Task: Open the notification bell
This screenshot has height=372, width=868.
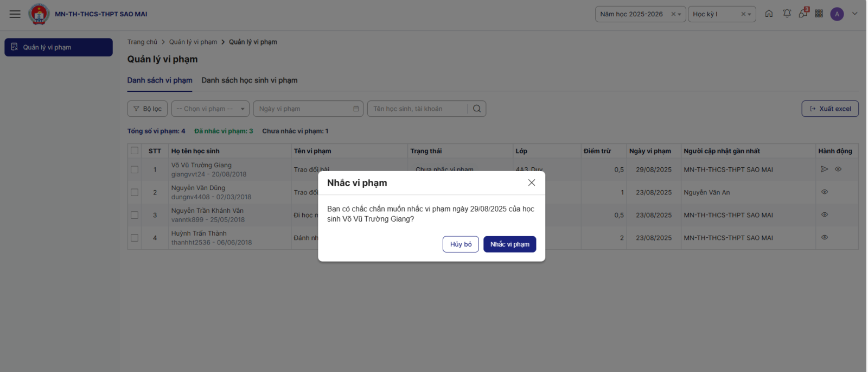Action: (x=787, y=14)
